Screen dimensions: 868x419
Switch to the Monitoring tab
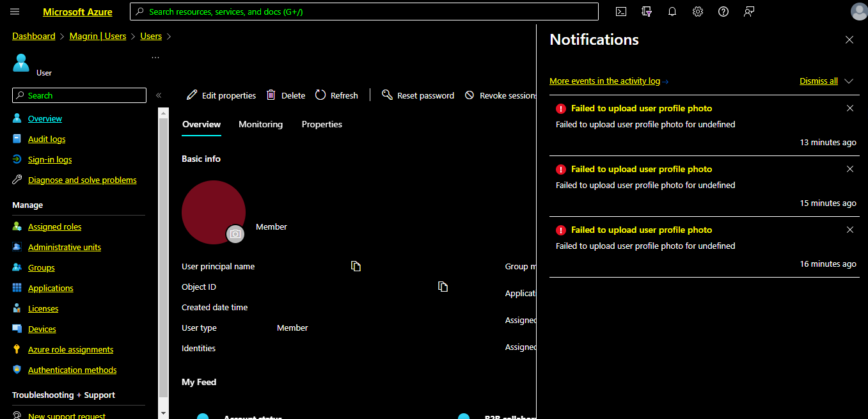(x=260, y=124)
